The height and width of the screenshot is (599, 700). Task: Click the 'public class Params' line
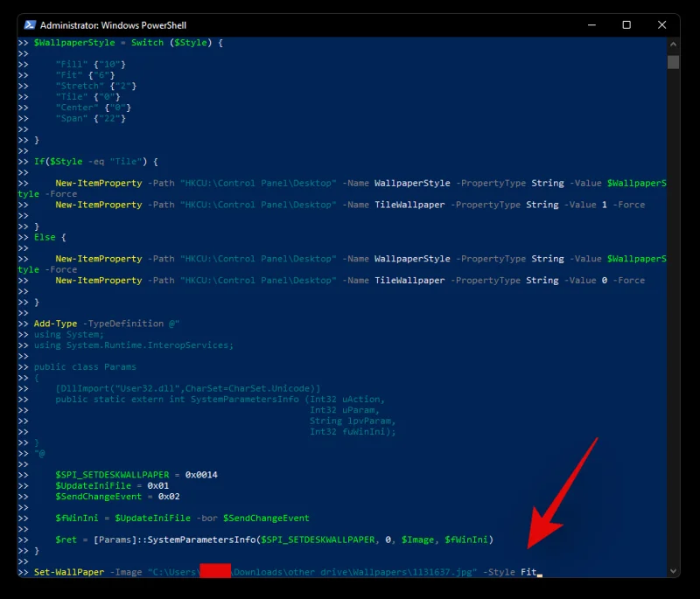point(80,366)
